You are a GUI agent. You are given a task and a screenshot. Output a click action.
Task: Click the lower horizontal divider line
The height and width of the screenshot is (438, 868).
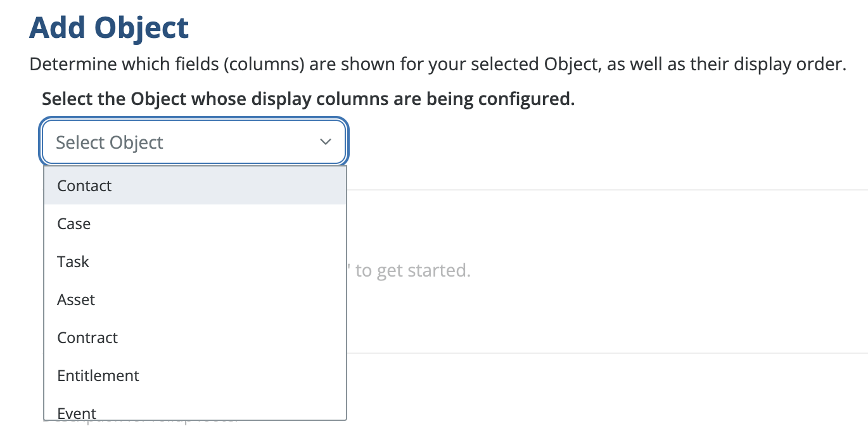pos(602,353)
